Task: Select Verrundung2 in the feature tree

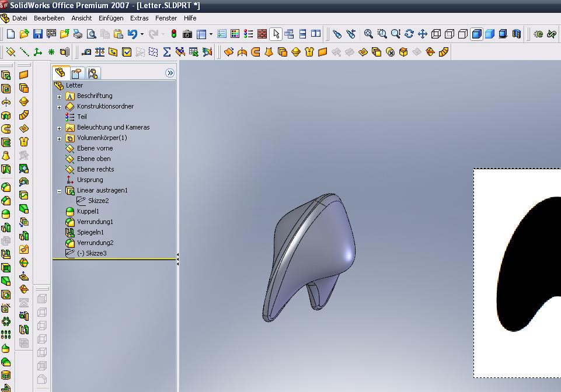Action: 95,243
